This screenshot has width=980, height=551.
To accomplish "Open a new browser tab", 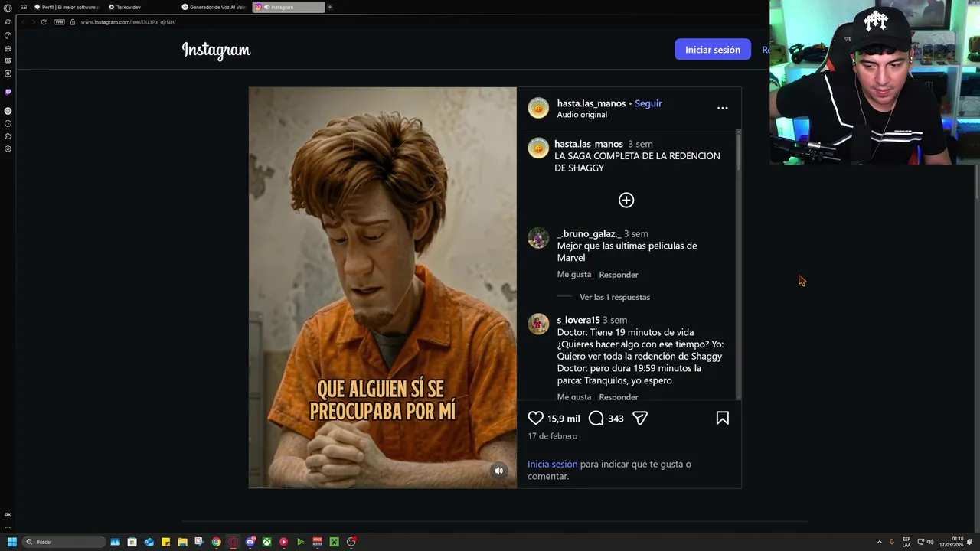I will pyautogui.click(x=330, y=7).
